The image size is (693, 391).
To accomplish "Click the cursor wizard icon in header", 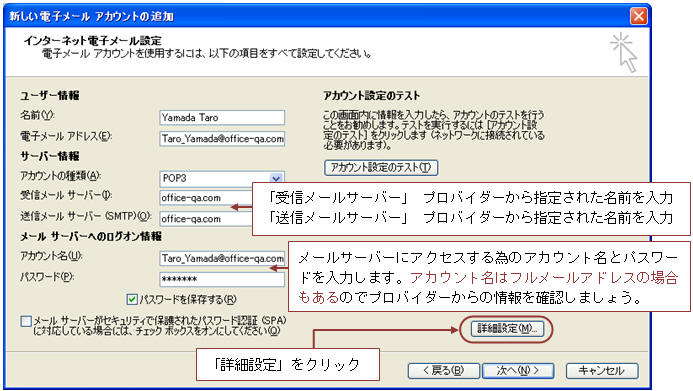I will point(624,52).
